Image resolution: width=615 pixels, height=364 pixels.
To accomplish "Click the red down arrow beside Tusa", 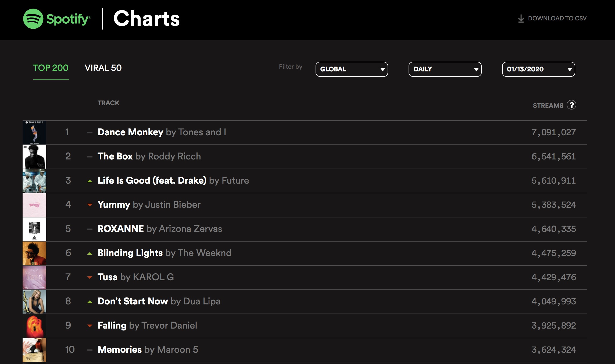I will click(x=90, y=278).
